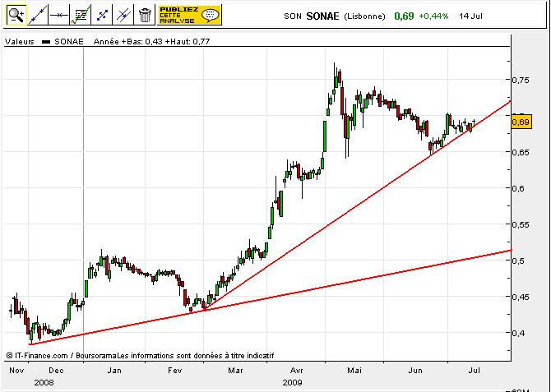The height and width of the screenshot is (392, 551).
Task: Click the Mai month axis label
Action: (354, 370)
